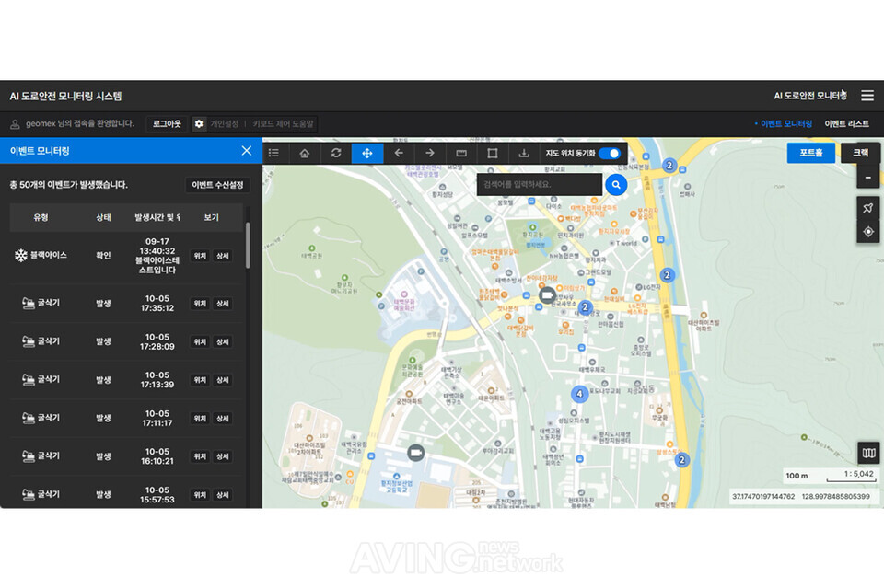Open the hamburger menu at top right
This screenshot has height=588, width=884.
coord(867,96)
